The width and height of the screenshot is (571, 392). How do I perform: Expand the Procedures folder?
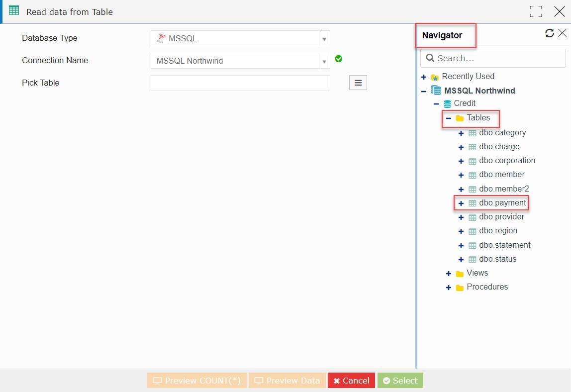(x=449, y=288)
